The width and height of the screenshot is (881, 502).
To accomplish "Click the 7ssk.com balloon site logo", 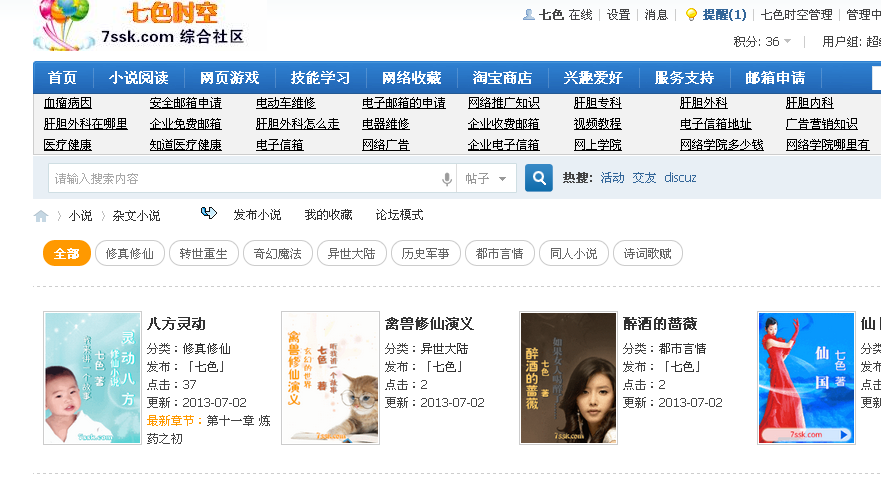I will coord(139,26).
